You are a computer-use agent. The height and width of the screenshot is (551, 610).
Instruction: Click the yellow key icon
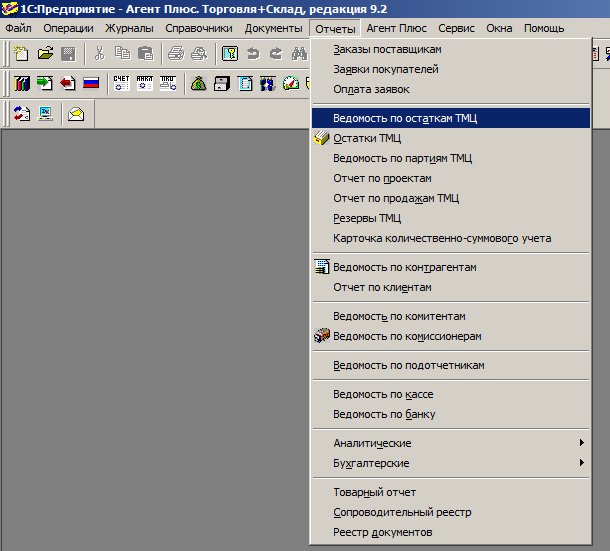[230, 53]
